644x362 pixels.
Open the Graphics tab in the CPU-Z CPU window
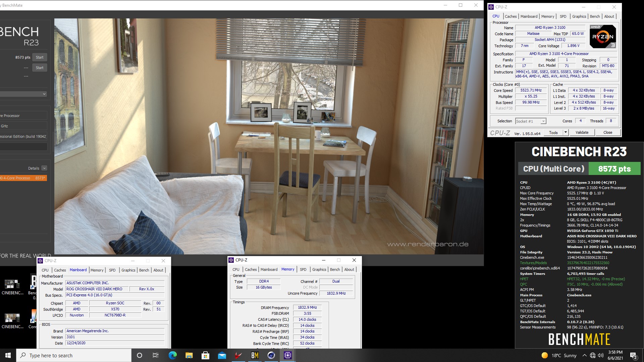pyautogui.click(x=579, y=16)
